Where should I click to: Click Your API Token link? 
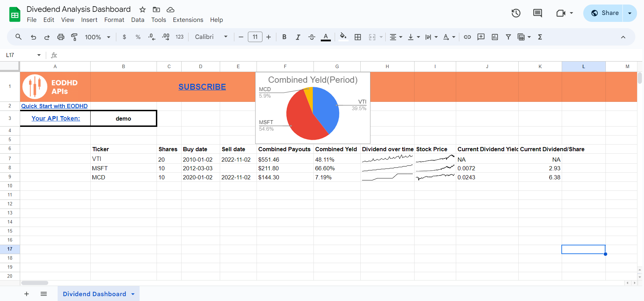point(56,119)
